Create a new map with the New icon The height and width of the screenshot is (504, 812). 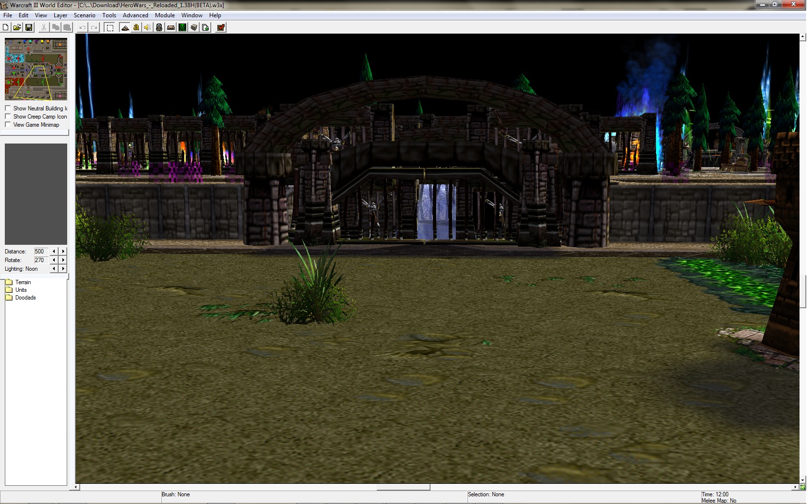(x=6, y=27)
